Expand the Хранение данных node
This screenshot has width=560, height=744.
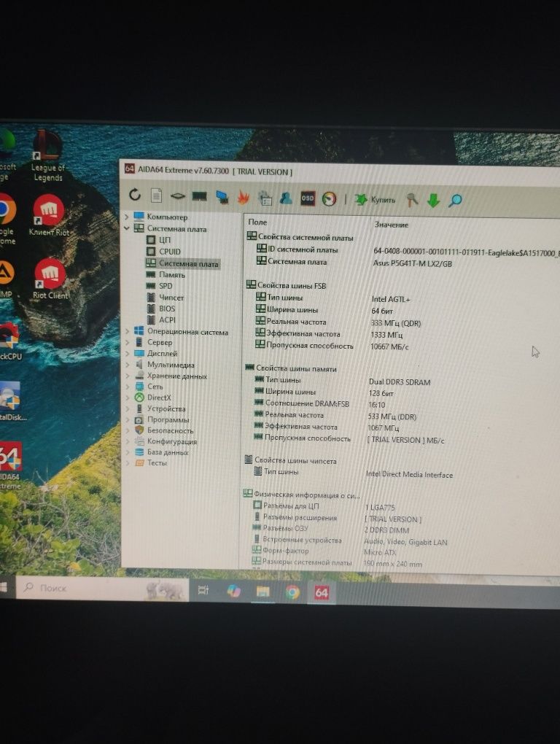[x=127, y=376]
